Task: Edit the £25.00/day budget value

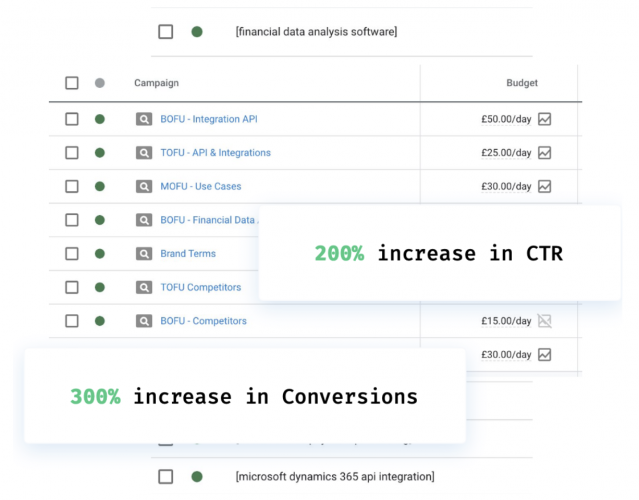Action: 506,153
